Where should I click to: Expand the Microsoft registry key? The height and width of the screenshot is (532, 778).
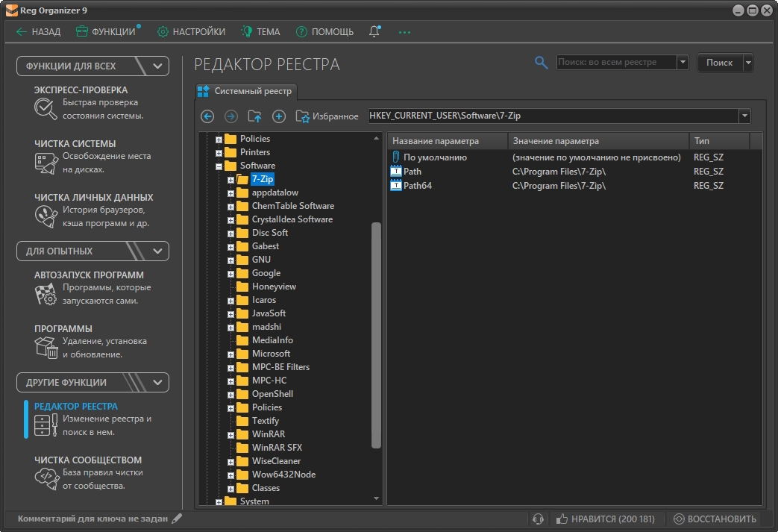click(231, 354)
